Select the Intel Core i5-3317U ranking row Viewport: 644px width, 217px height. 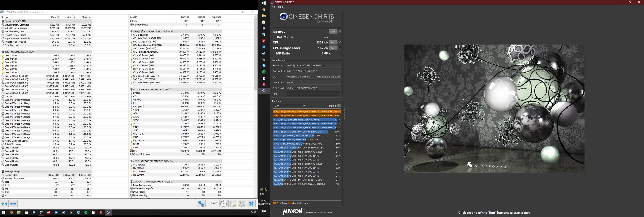(x=307, y=180)
